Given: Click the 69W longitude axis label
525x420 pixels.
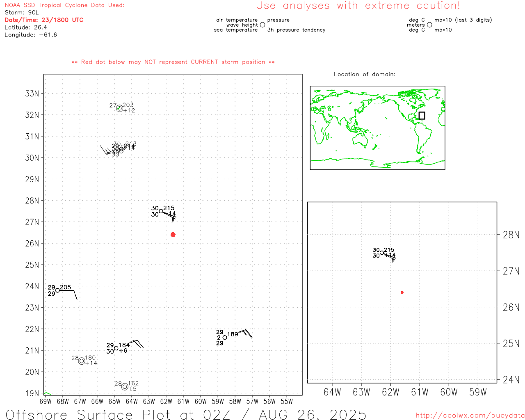Looking at the screenshot, I should pyautogui.click(x=46, y=401).
